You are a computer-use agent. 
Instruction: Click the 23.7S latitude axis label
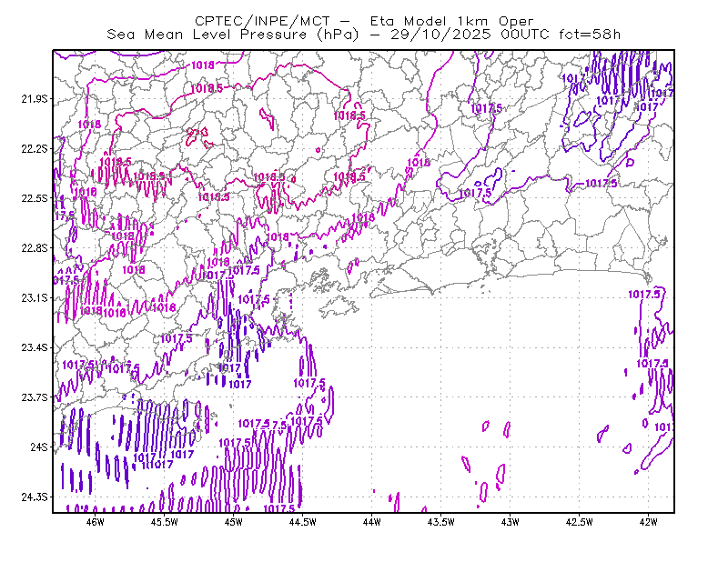pos(35,397)
